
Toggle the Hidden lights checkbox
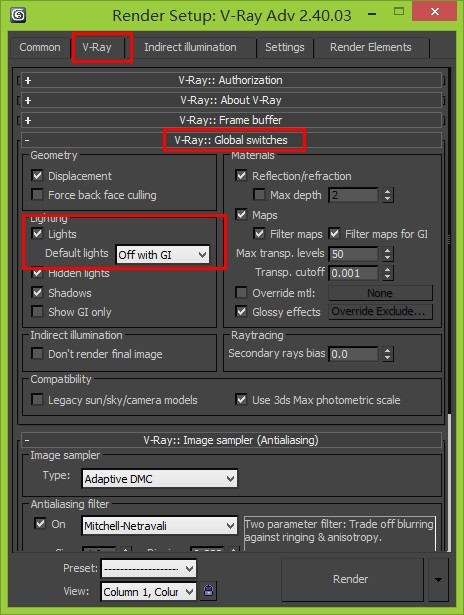click(37, 273)
